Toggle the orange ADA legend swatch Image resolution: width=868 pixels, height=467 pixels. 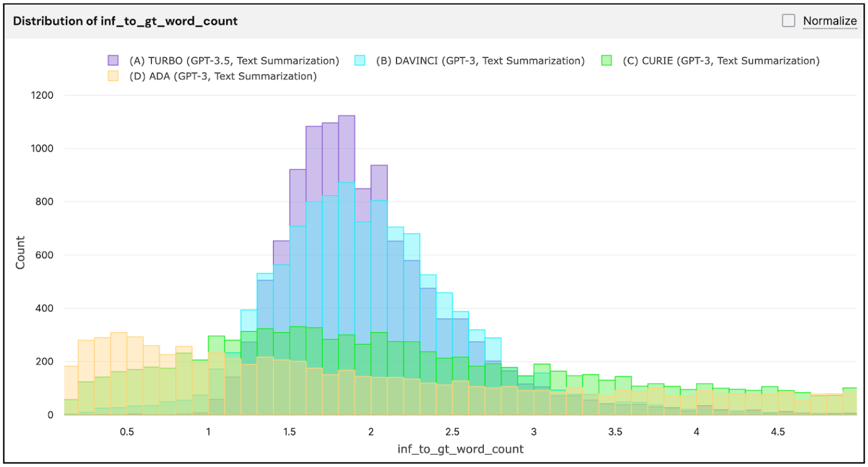(113, 76)
